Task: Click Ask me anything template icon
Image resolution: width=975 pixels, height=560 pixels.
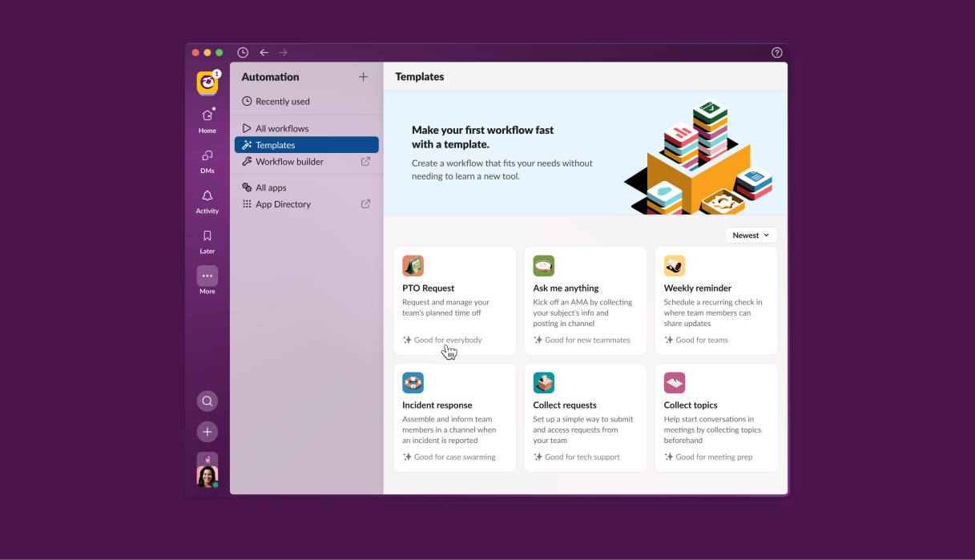Action: pyautogui.click(x=543, y=266)
